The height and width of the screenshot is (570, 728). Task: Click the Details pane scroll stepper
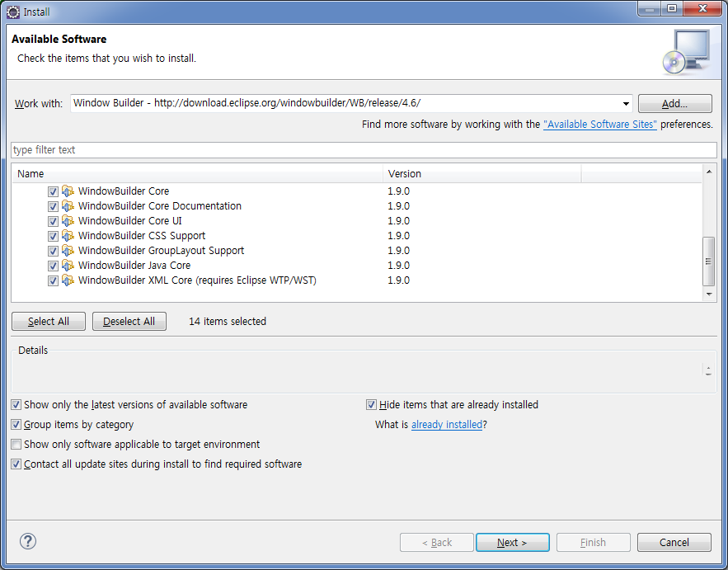[708, 370]
